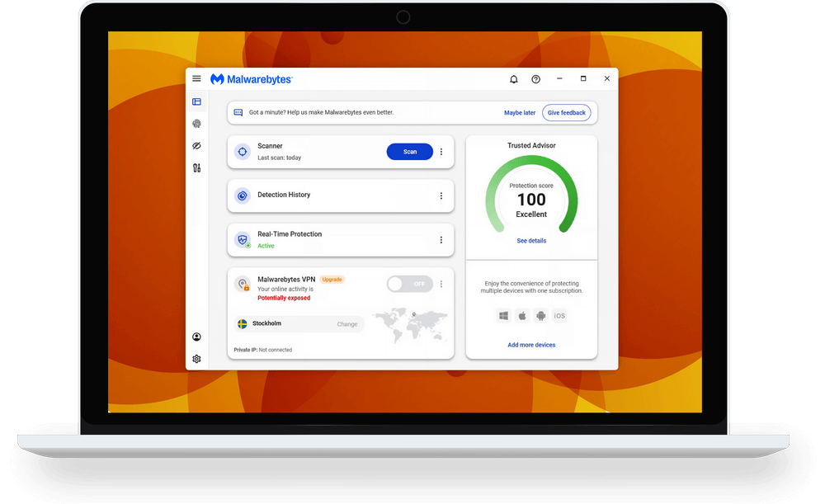The width and height of the screenshot is (825, 504).
Task: Click the Give feedback button
Action: point(567,113)
